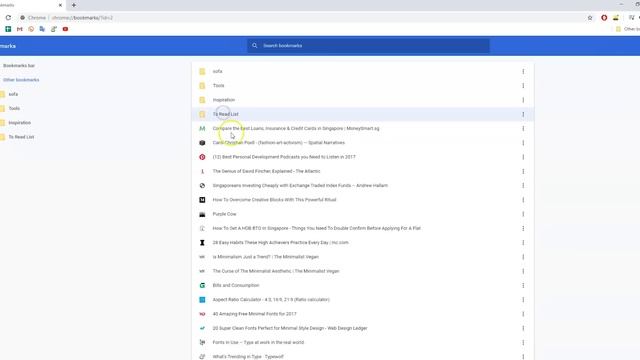Click the Pinterest favicon of Podcasts bookmark

click(202, 157)
